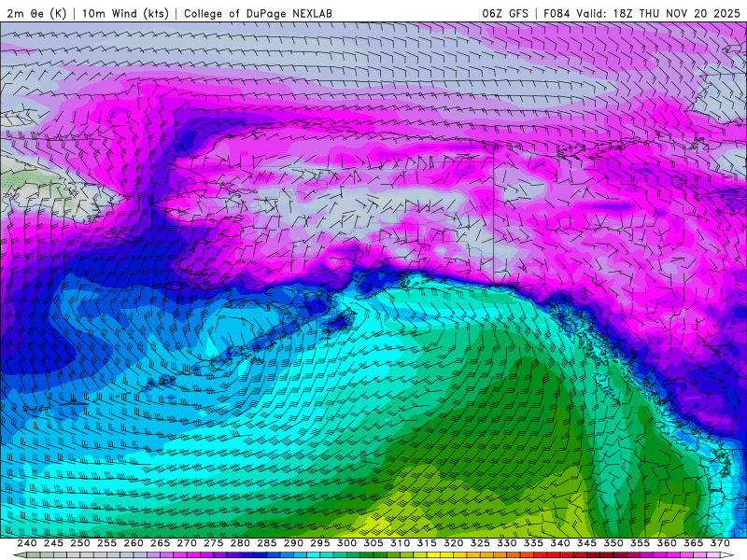Click the 240 value on color scale
The width and height of the screenshot is (747, 560).
27,543
